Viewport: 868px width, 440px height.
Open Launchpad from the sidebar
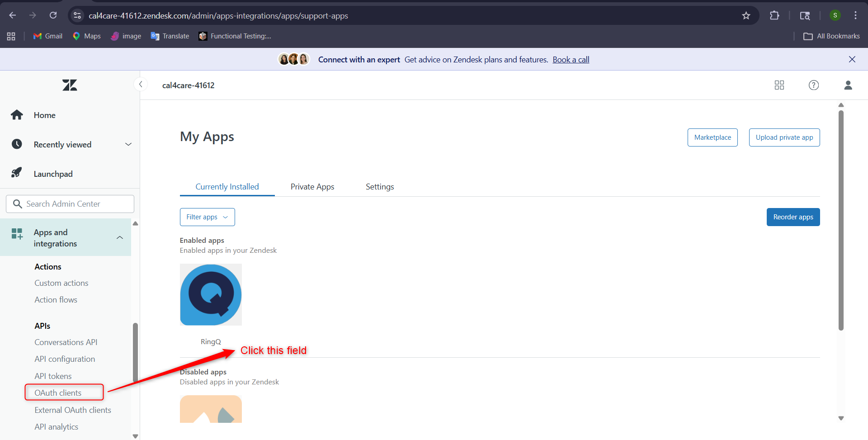click(53, 174)
